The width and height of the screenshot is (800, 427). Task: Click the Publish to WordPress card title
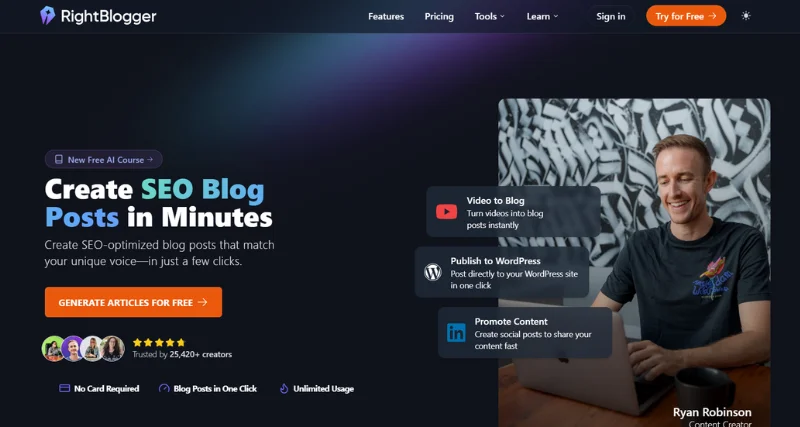(495, 261)
